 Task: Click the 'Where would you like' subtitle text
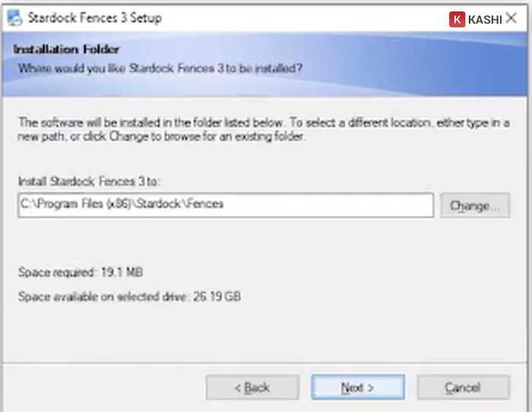(x=160, y=68)
